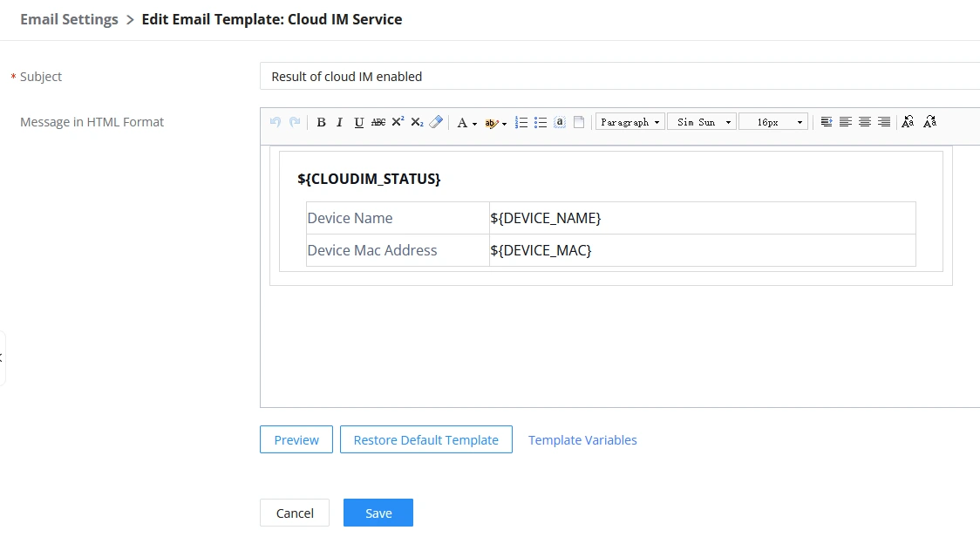This screenshot has height=537, width=980.
Task: Open the Paragraph format dropdown
Action: coord(630,122)
